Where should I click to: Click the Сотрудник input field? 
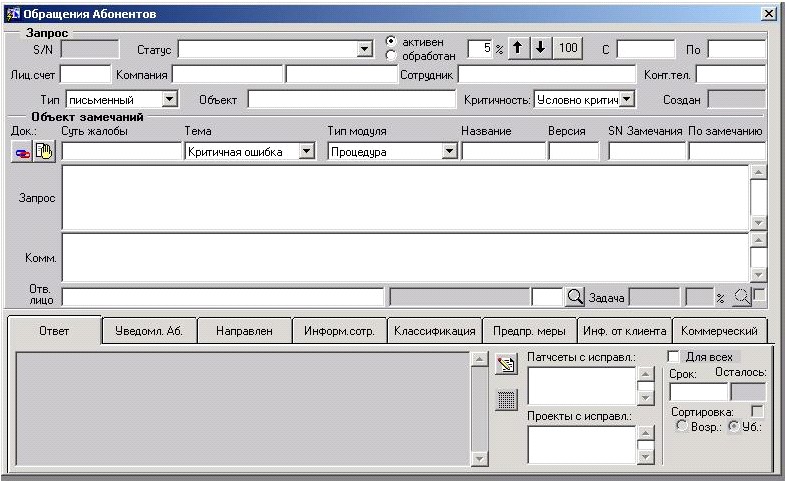pyautogui.click(x=547, y=74)
